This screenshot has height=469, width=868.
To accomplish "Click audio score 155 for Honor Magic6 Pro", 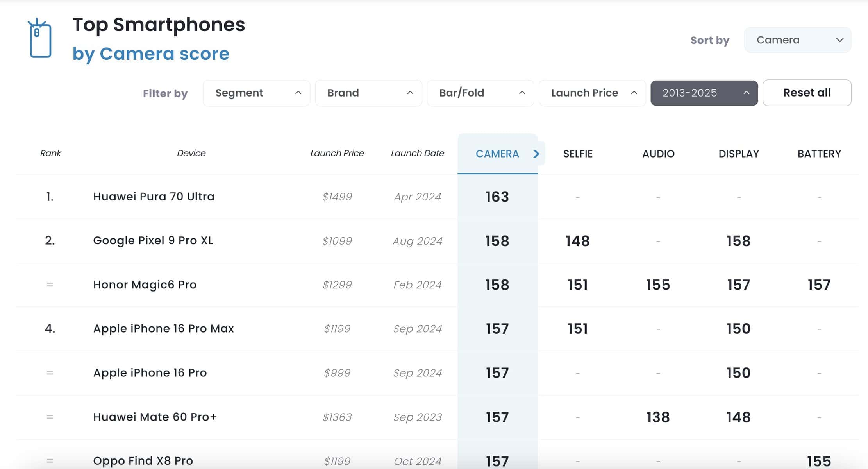I will click(658, 285).
